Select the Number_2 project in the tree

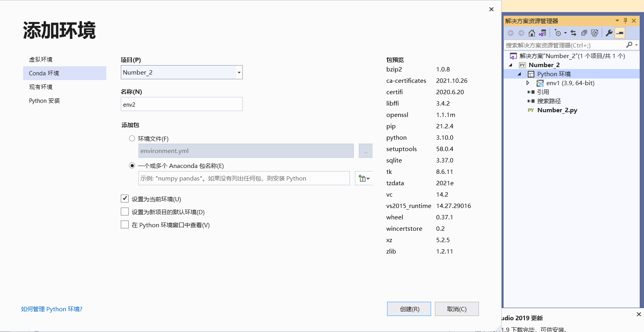(x=544, y=65)
